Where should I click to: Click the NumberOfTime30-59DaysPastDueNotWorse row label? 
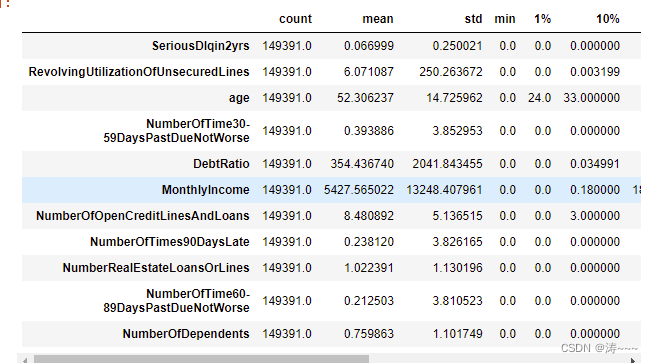tap(177, 131)
